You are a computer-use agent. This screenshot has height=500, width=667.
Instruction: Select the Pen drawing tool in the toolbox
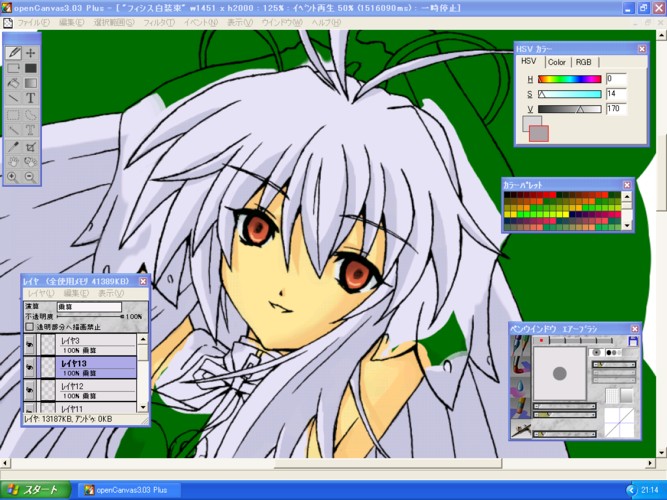point(14,53)
